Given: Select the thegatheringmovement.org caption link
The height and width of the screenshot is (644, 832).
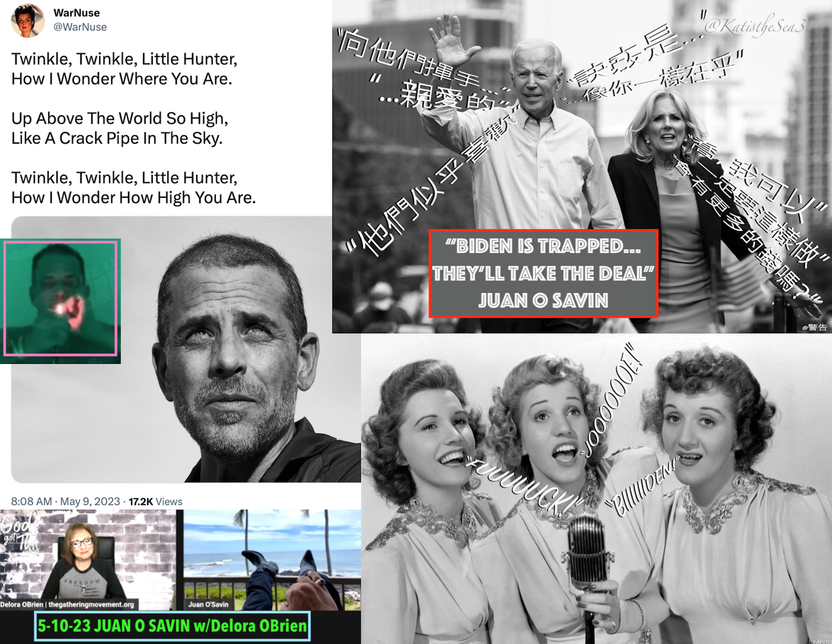Looking at the screenshot, I should pyautogui.click(x=92, y=604).
